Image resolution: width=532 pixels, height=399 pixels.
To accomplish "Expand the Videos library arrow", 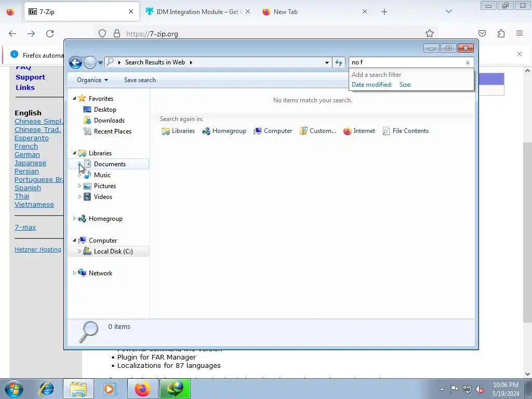I will pyautogui.click(x=79, y=197).
